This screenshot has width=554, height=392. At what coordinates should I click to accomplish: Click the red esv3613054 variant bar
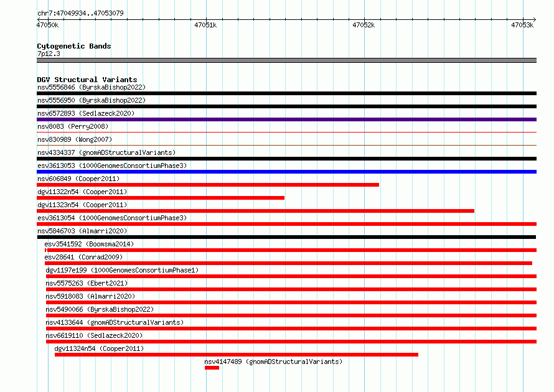pyautogui.click(x=286, y=224)
